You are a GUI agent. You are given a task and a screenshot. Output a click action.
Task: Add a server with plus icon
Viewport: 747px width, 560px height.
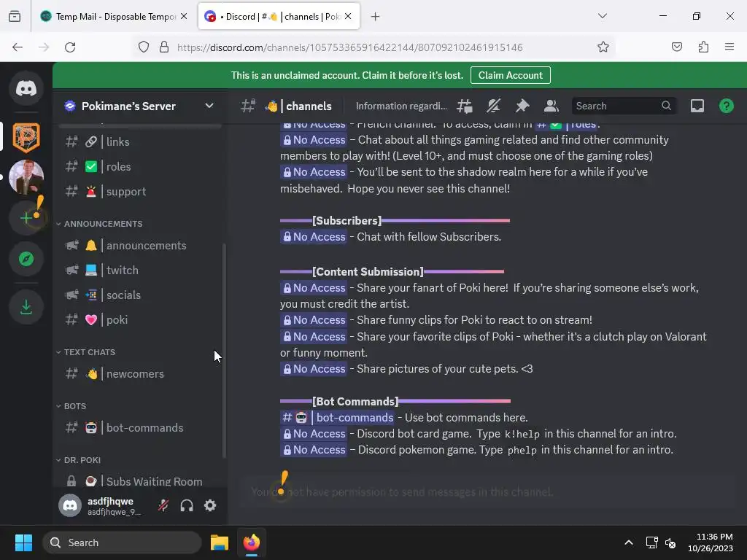(26, 217)
